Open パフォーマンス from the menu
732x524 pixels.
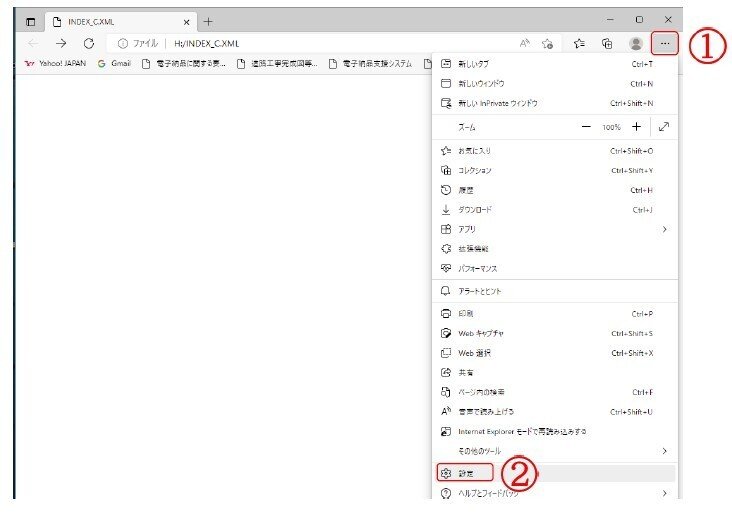coord(555,269)
